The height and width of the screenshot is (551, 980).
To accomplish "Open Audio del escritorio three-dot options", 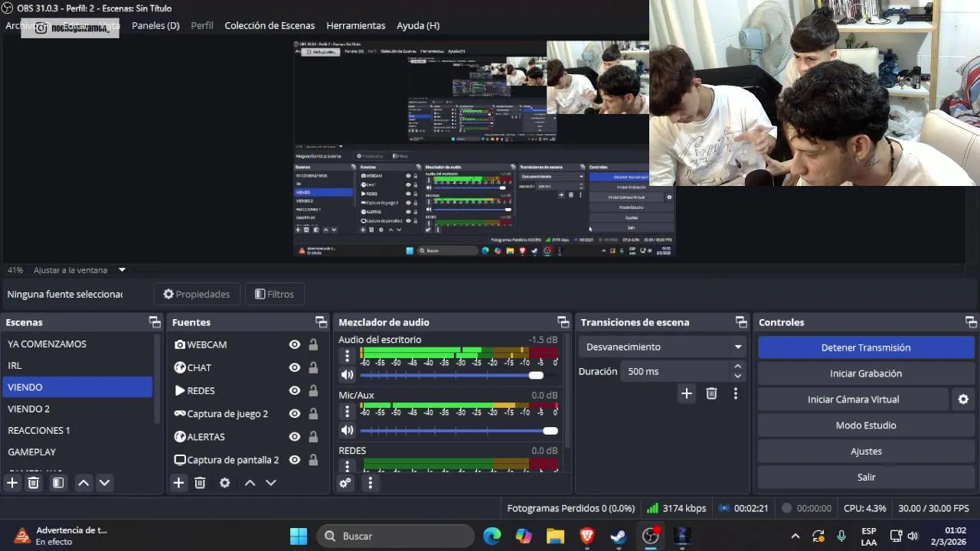I will 347,356.
